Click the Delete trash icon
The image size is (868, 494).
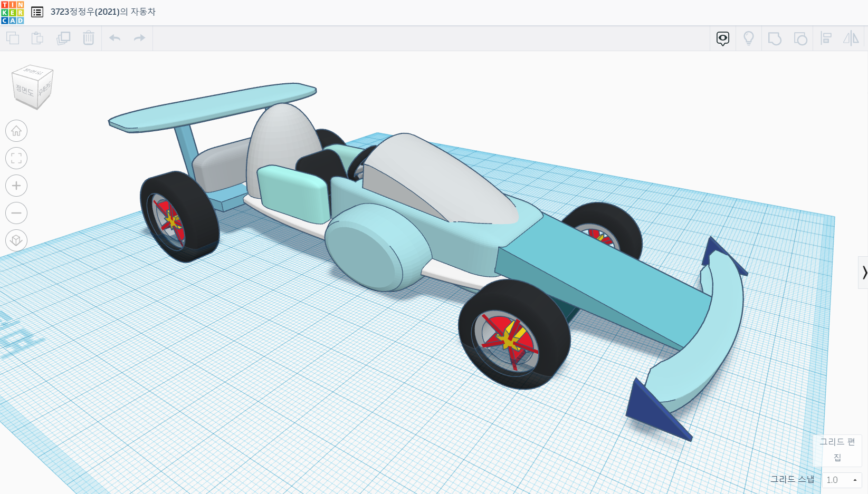[x=89, y=38]
